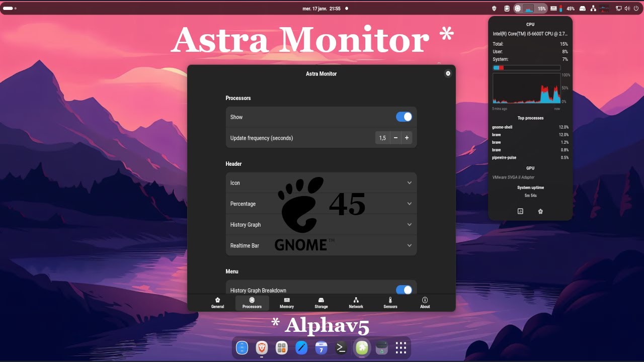Click the shield icon in top bar

click(x=494, y=9)
